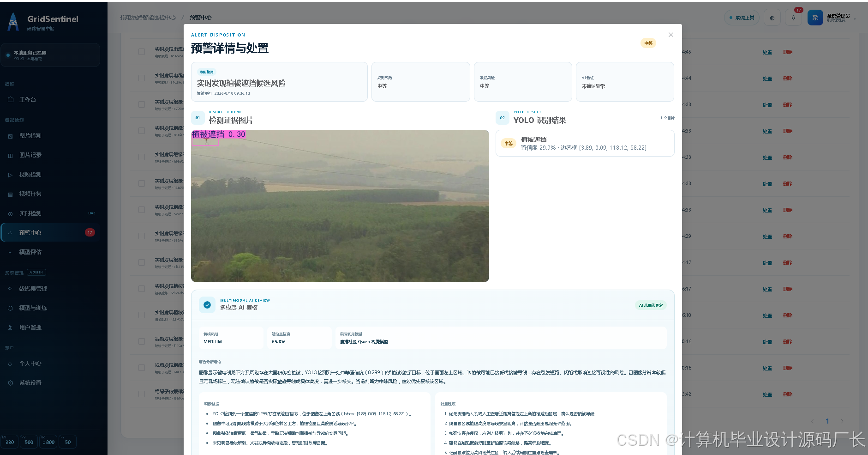Check the box for the 3:42 alert row
868x455 pixels.
coord(142,394)
